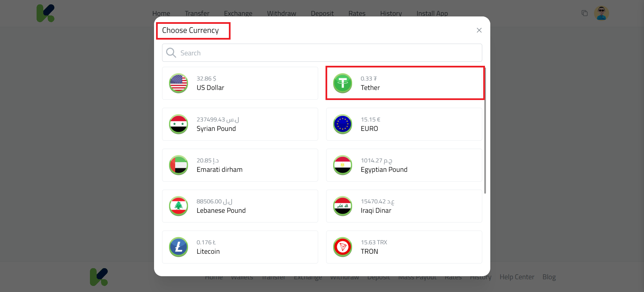Click the currency list scrollbar
Image resolution: width=644 pixels, height=292 pixels.
pyautogui.click(x=485, y=130)
